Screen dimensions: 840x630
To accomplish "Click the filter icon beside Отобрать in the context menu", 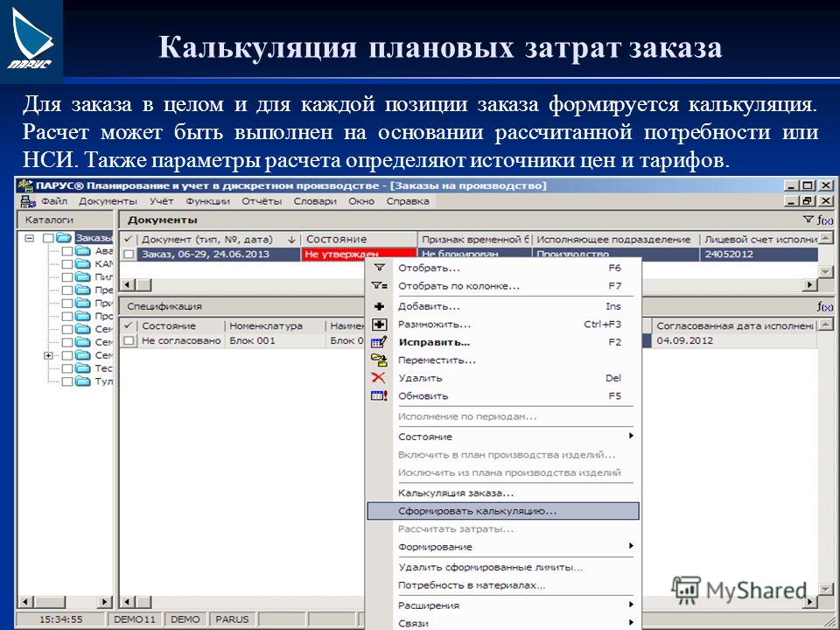I will (x=379, y=268).
